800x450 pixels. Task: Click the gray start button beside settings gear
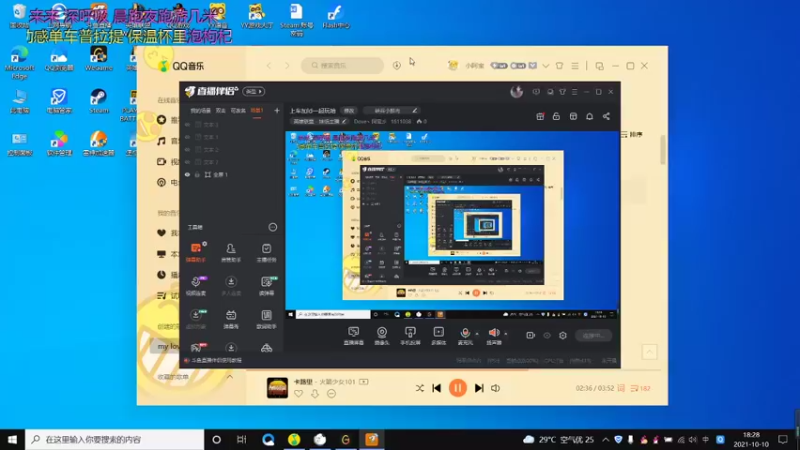tap(593, 336)
